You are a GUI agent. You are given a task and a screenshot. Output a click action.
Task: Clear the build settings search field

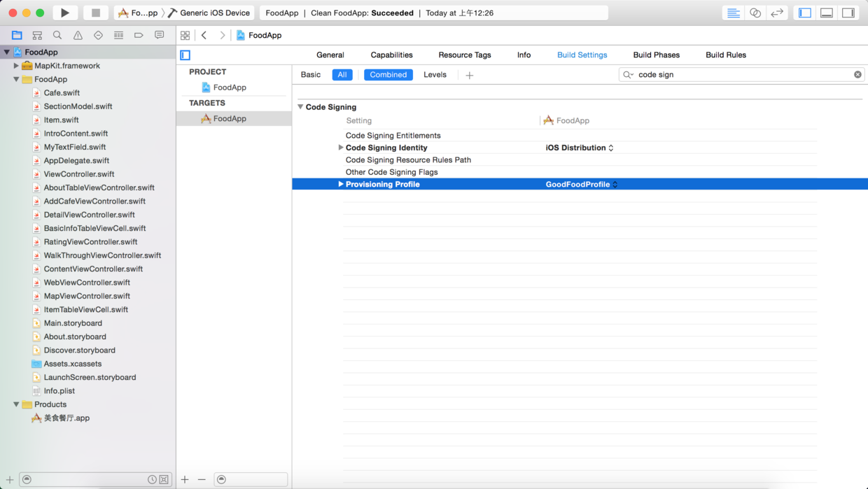coord(857,74)
